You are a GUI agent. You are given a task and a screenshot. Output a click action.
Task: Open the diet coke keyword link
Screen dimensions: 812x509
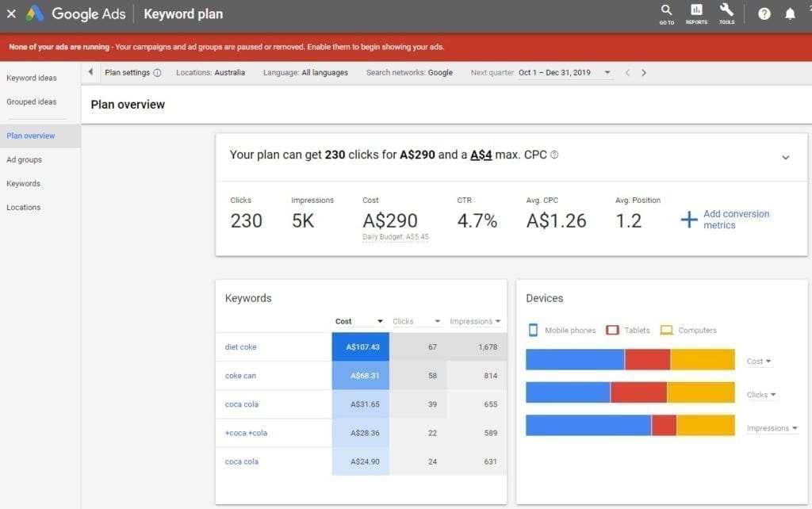241,347
